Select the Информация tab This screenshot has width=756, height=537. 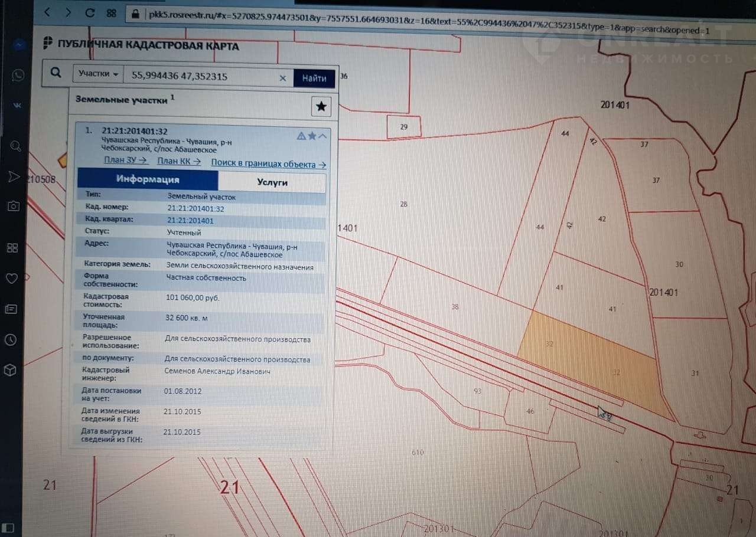tap(148, 179)
